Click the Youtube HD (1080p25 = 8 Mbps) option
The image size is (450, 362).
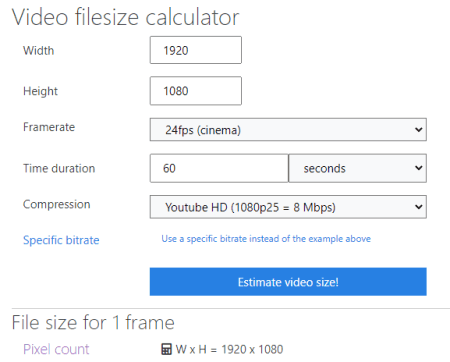tap(288, 207)
